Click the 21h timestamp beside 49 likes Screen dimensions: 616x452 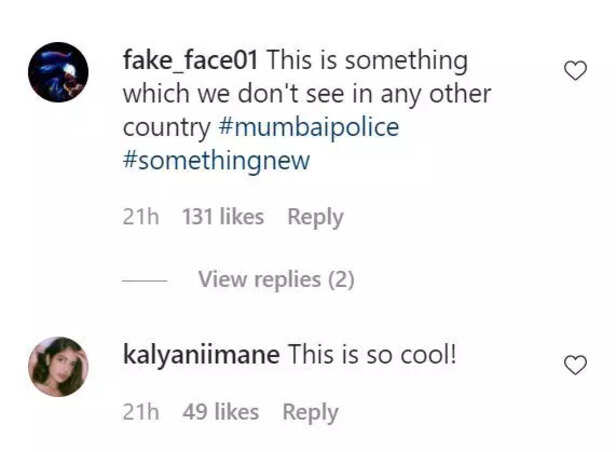[140, 412]
